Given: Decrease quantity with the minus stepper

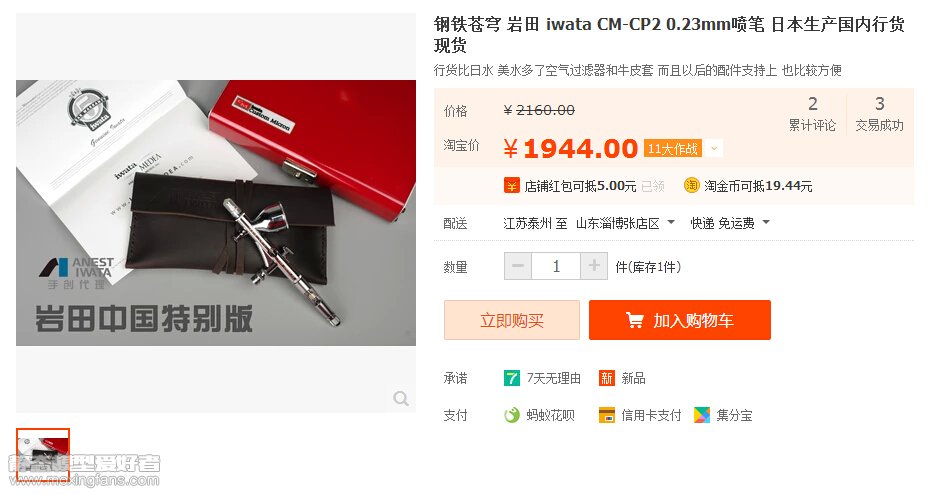Looking at the screenshot, I should [x=518, y=266].
